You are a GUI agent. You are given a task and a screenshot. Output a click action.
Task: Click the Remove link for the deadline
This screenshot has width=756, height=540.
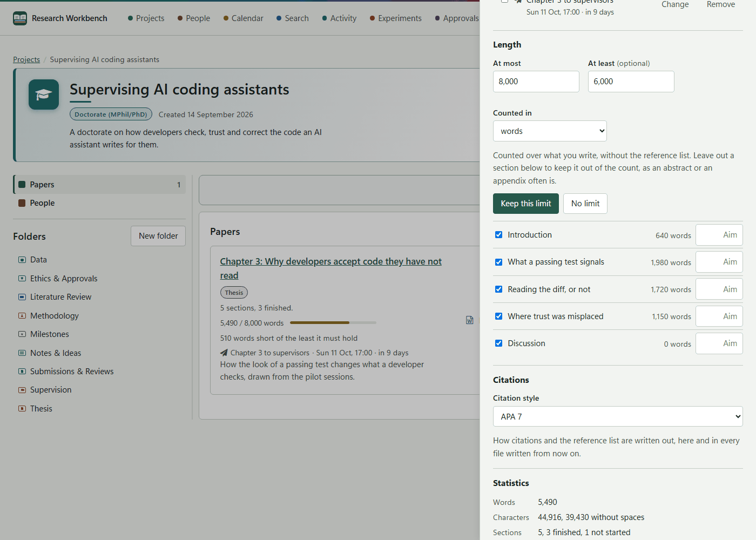click(721, 4)
